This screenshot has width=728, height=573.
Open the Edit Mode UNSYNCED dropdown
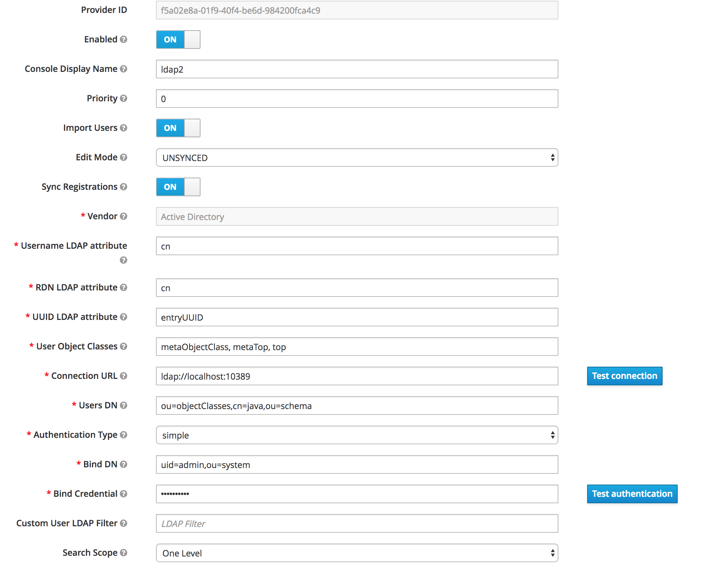coord(356,158)
